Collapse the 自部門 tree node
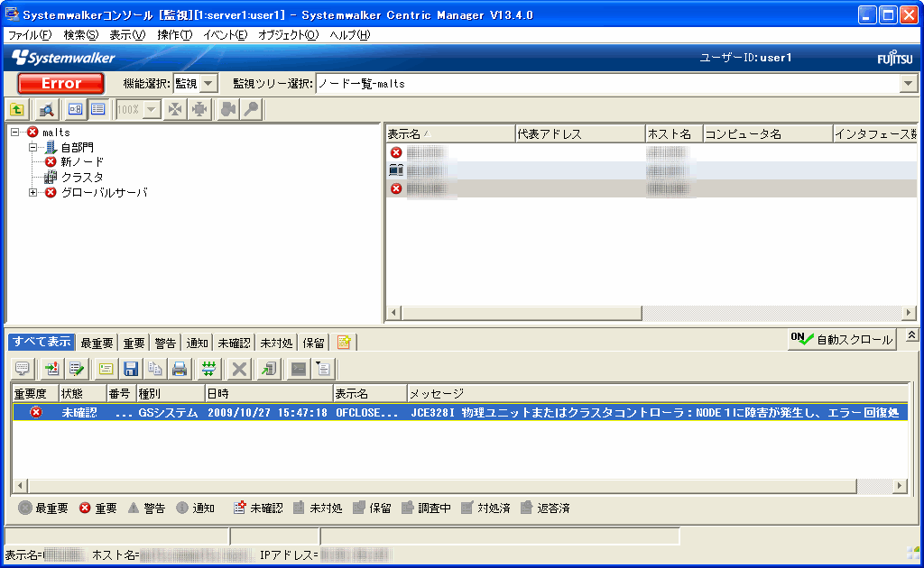Viewport: 924px width, 568px height. click(33, 147)
